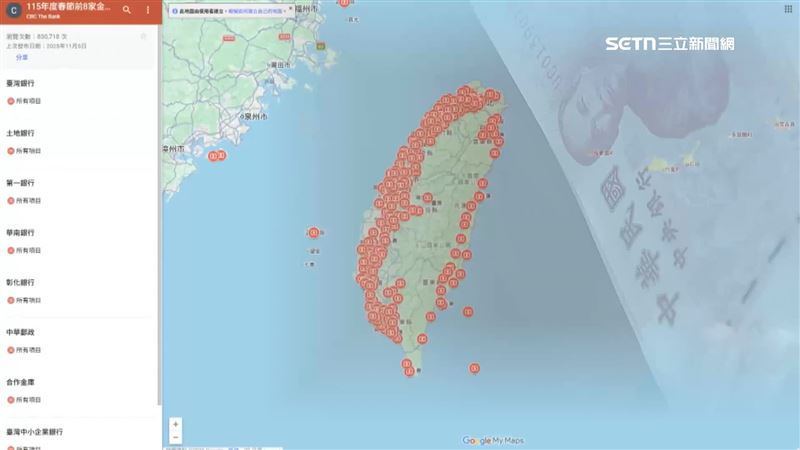Click the CBC The Bank avatar icon
Image resolution: width=800 pixels, height=450 pixels.
pyautogui.click(x=13, y=11)
